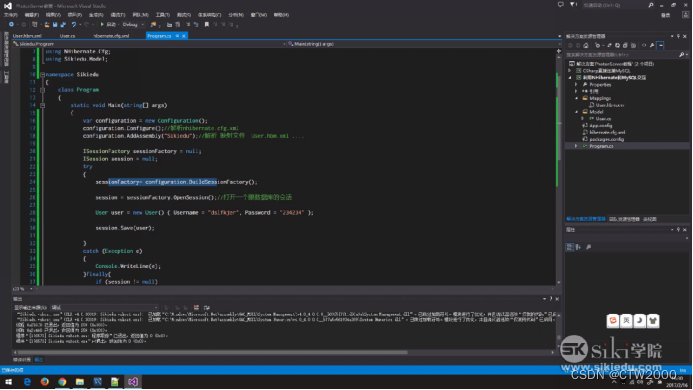Click the notifications flag icon in the title bar
Screen dimensions: 693x390
[x=573, y=5]
